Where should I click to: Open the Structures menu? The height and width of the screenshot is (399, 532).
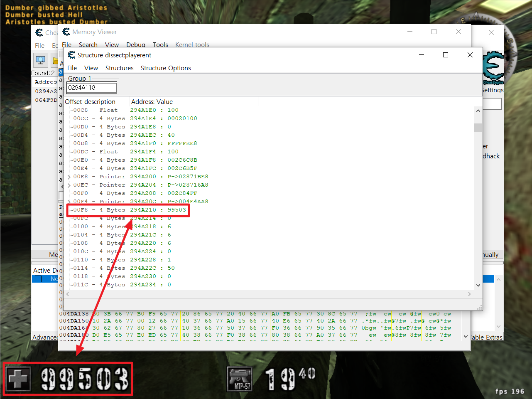click(119, 68)
